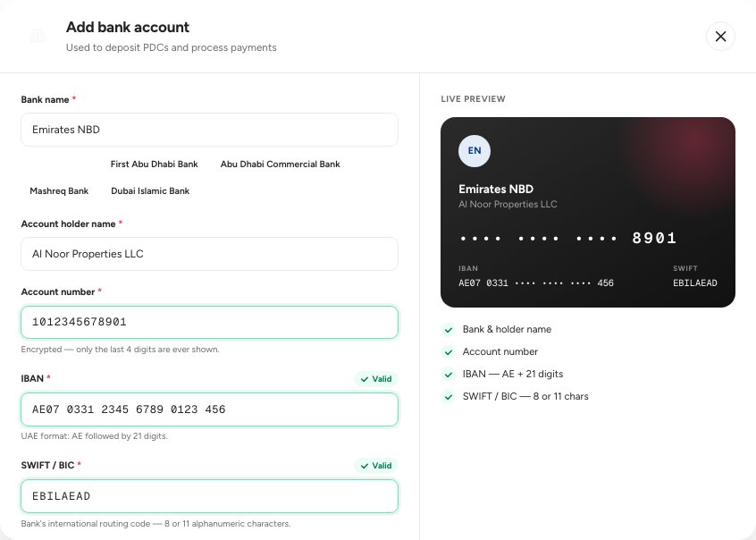This screenshot has height=540, width=756.
Task: Choose First Abu Dhabi Bank suggestion
Action: tap(155, 165)
